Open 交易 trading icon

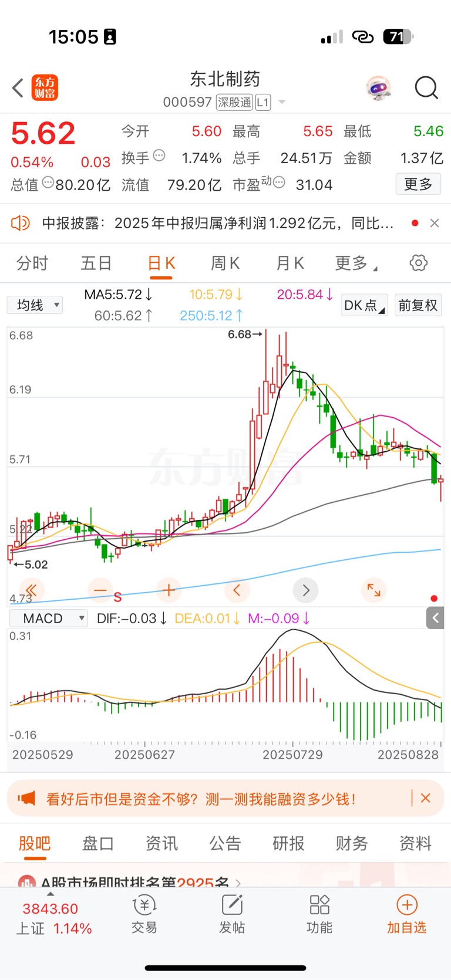pos(144,914)
